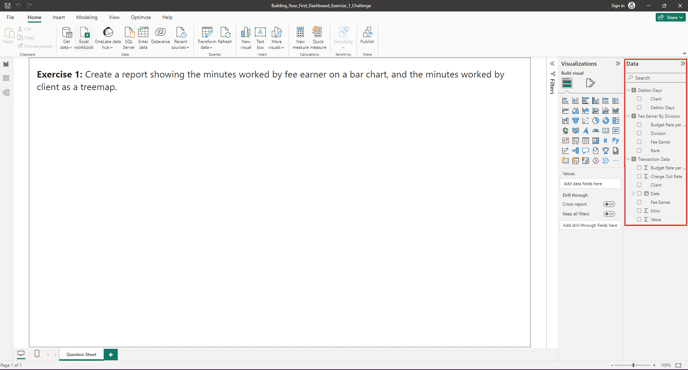
Task: Click the Add drill-through fields well
Action: click(590, 225)
